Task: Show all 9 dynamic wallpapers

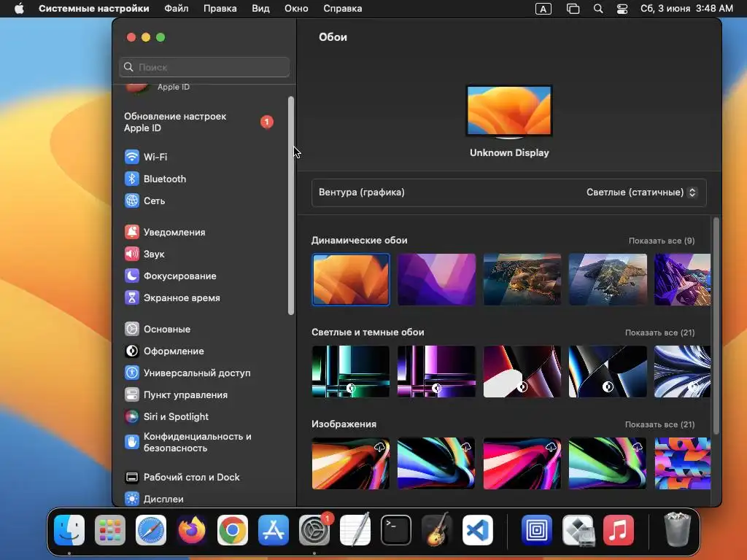Action: tap(661, 241)
